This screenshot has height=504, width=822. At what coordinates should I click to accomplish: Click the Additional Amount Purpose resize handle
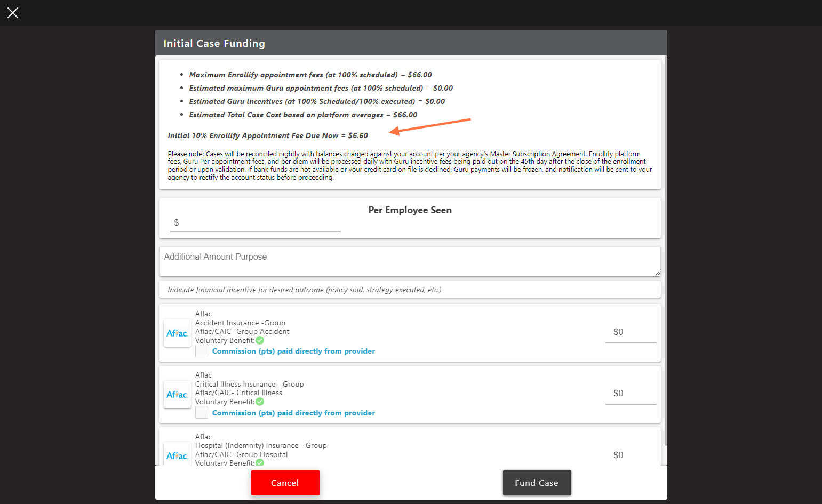point(657,273)
